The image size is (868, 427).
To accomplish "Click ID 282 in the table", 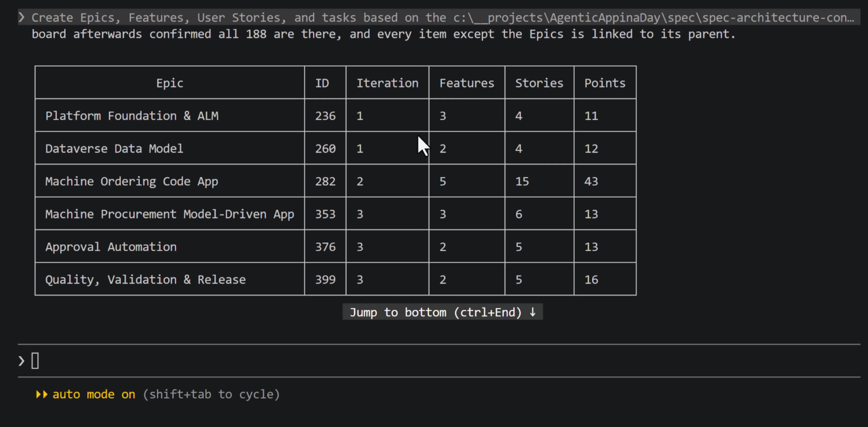I will (x=325, y=181).
